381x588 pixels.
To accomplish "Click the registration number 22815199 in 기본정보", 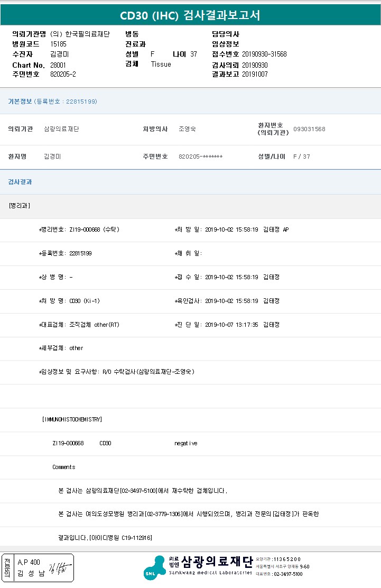I will point(81,102).
